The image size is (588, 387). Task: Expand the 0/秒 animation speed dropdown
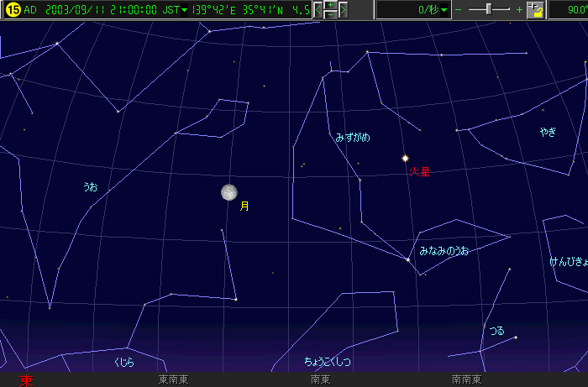click(444, 10)
